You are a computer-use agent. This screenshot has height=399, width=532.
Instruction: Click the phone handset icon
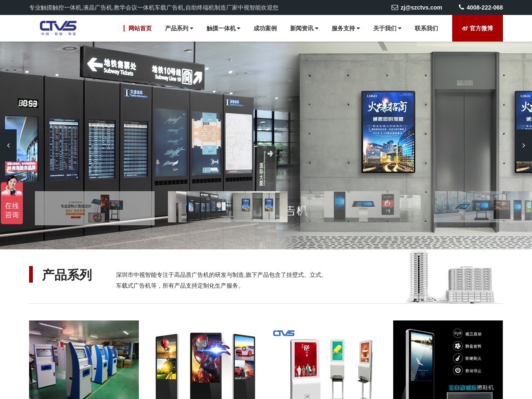coord(461,7)
